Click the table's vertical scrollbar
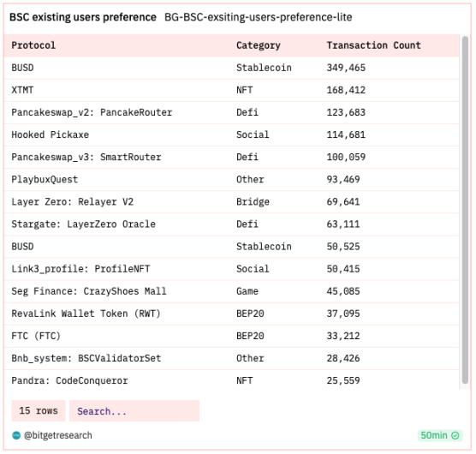 click(465, 210)
